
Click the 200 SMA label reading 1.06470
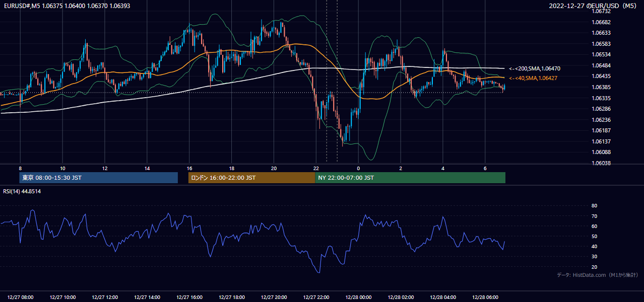pyautogui.click(x=535, y=68)
